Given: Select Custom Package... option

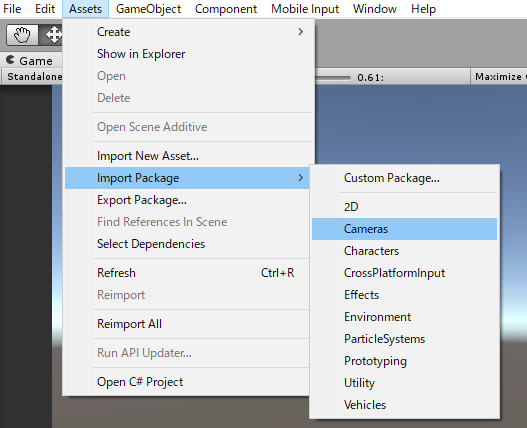Looking at the screenshot, I should pos(404,178).
